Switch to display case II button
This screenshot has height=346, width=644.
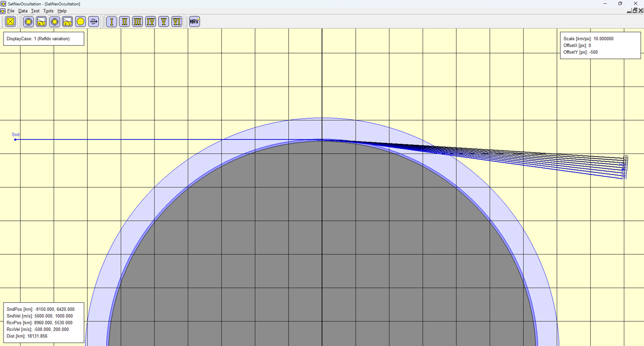click(x=125, y=22)
